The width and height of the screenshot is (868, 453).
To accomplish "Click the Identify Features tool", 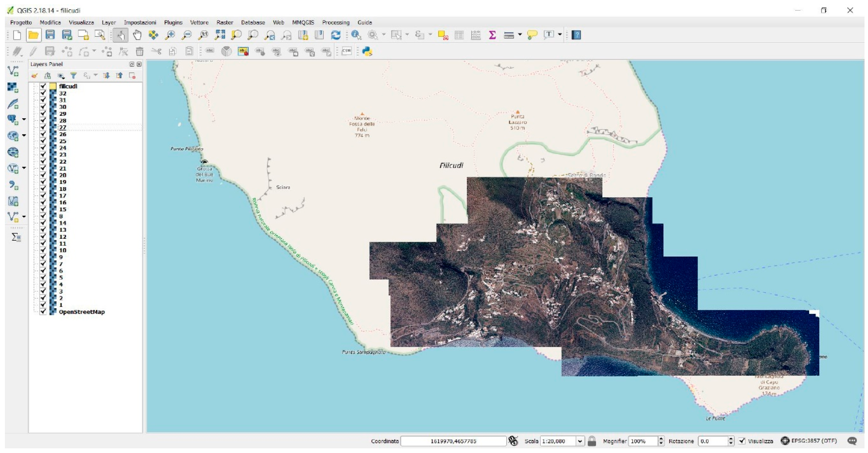I will [356, 35].
